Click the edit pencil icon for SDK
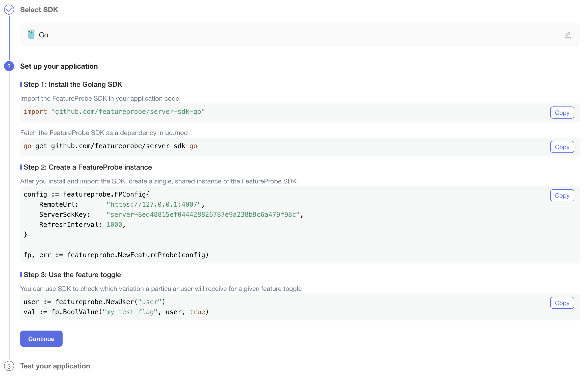 tap(568, 35)
